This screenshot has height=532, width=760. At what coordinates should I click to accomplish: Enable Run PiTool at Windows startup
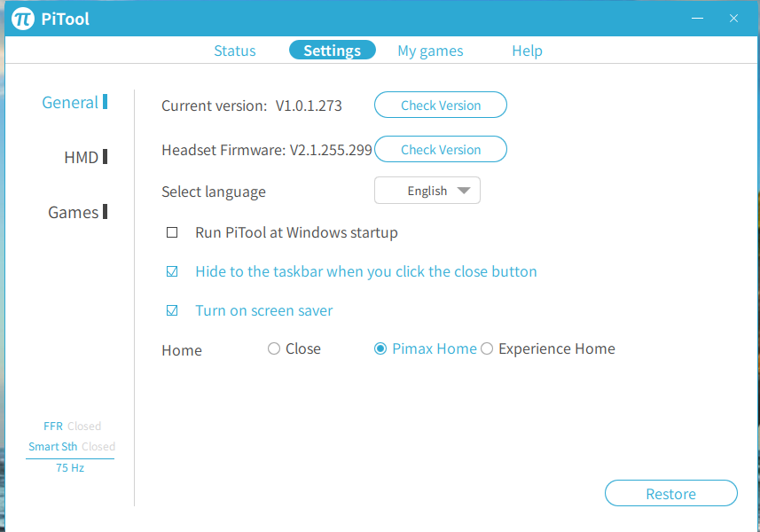pyautogui.click(x=172, y=232)
